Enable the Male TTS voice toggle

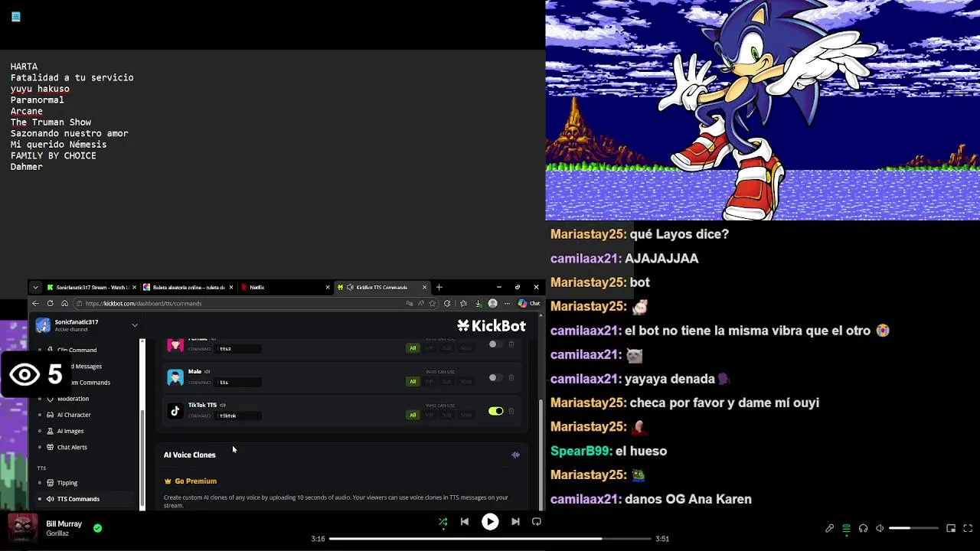click(x=495, y=378)
